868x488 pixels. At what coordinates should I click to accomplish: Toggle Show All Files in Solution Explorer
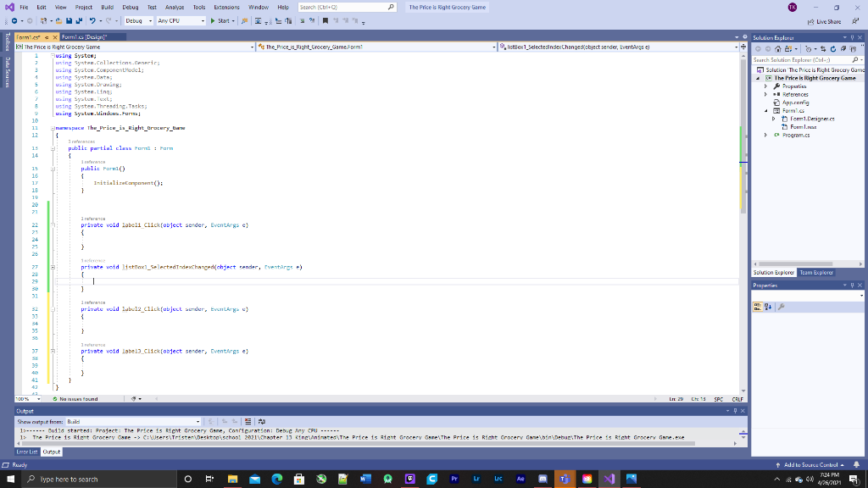coord(844,49)
